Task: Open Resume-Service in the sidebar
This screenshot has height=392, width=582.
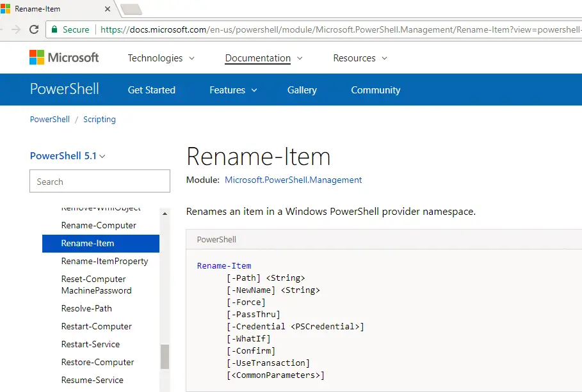Action: (92, 380)
